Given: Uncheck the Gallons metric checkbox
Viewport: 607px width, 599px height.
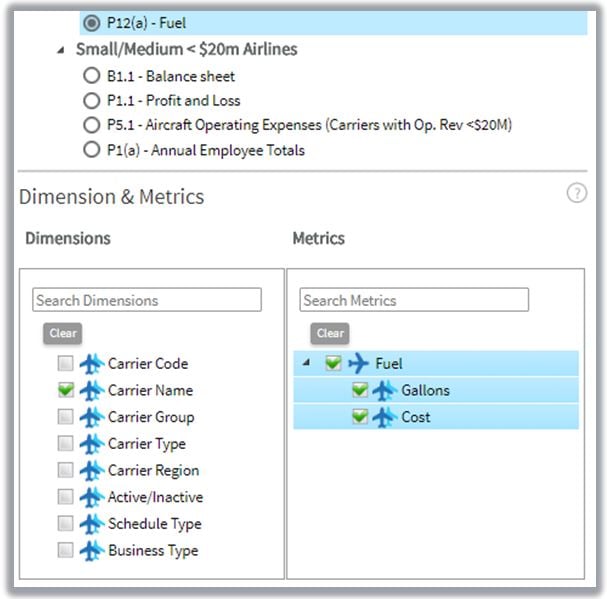Looking at the screenshot, I should pyautogui.click(x=360, y=390).
